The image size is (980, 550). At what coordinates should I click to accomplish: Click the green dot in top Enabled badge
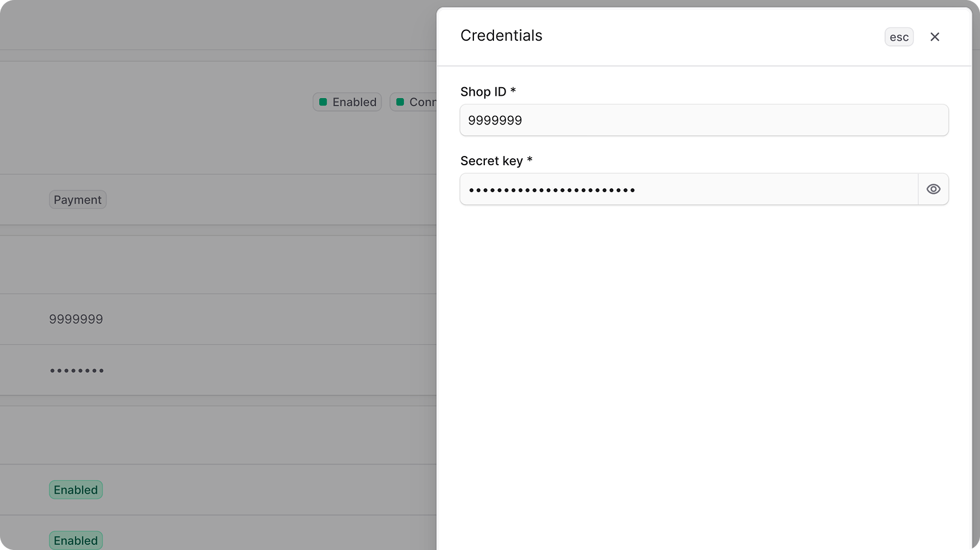tap(323, 102)
